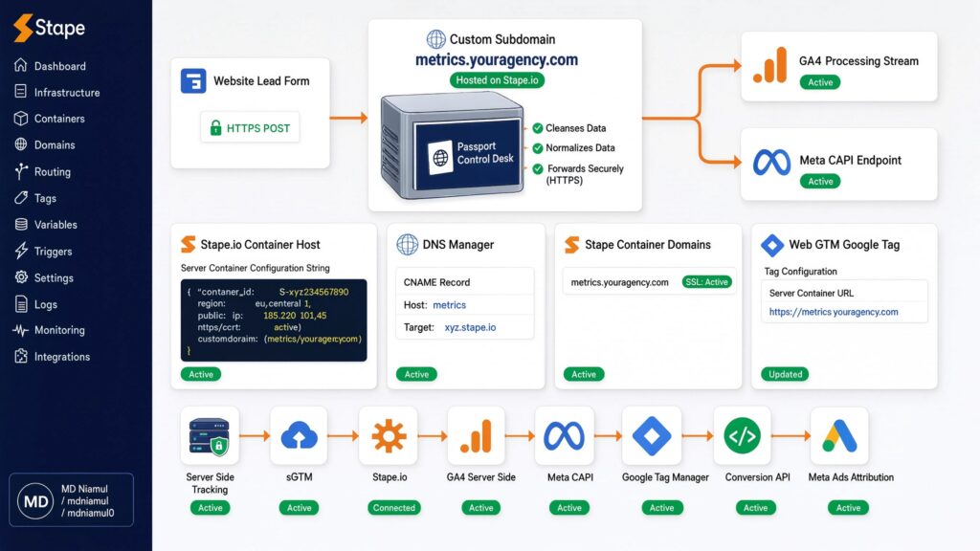Screen dimensions: 980x551
Task: Click the HTTPS POST button
Action: click(x=250, y=128)
